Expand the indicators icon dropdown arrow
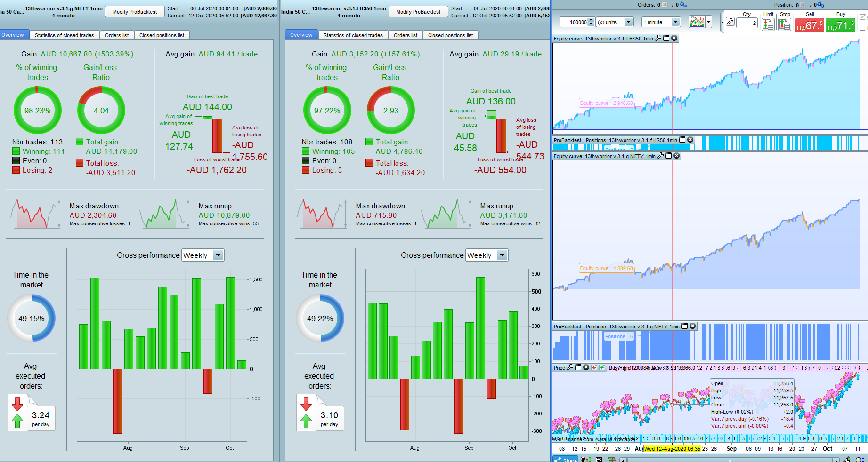868x462 pixels. click(x=708, y=22)
